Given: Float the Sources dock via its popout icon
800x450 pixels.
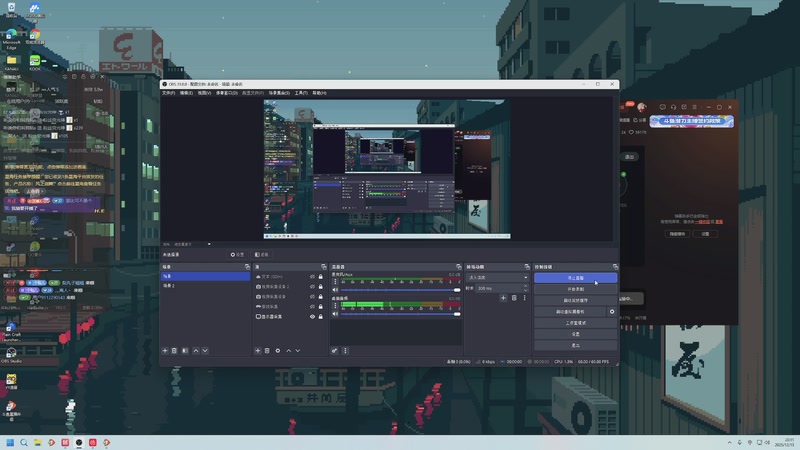Looking at the screenshot, I should [x=323, y=267].
